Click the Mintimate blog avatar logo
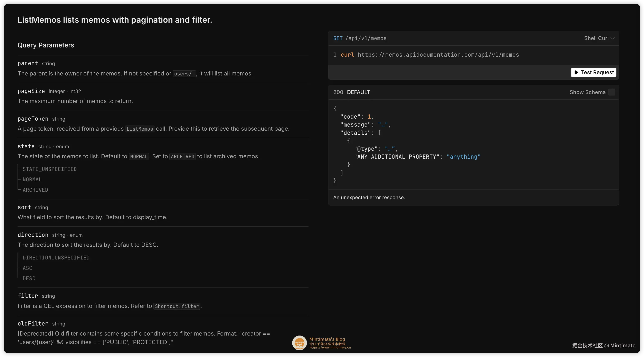Screen dimensions: 644x357 (299, 342)
